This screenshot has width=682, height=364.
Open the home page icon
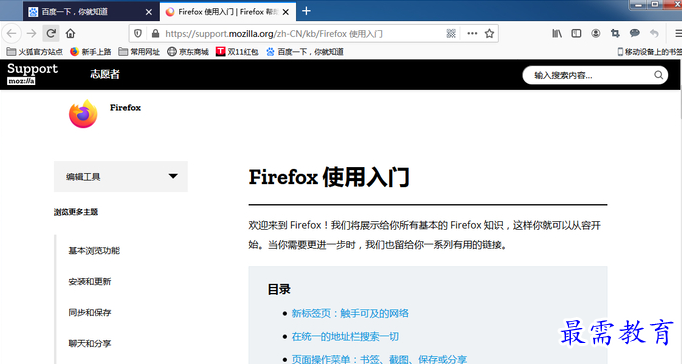coord(70,33)
